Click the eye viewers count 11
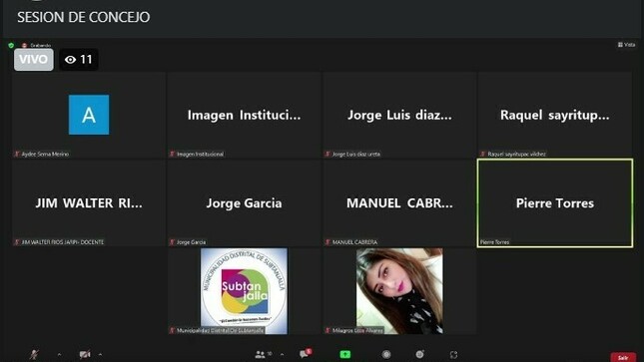Screen dimensions: 644x362 tap(79, 60)
